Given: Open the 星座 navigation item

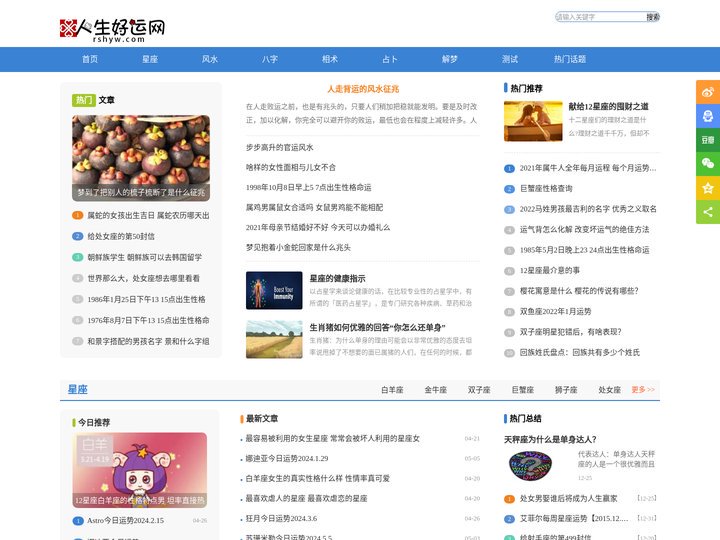Looking at the screenshot, I should (x=150, y=59).
